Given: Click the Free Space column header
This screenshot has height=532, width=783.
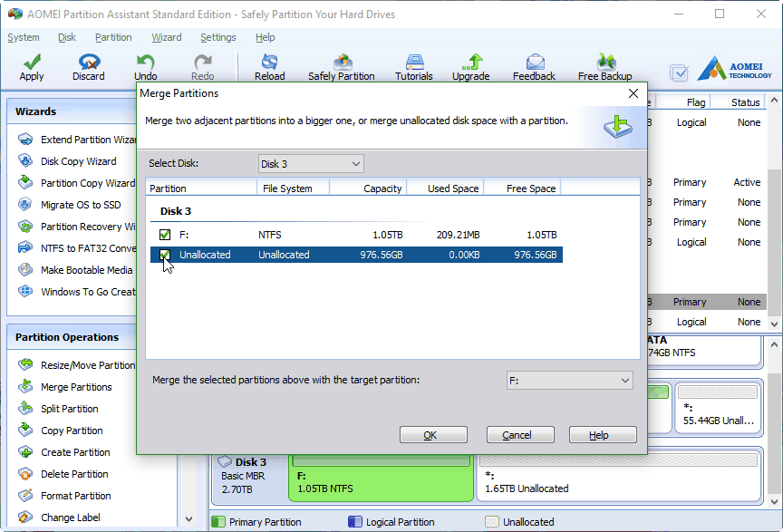Looking at the screenshot, I should (523, 189).
